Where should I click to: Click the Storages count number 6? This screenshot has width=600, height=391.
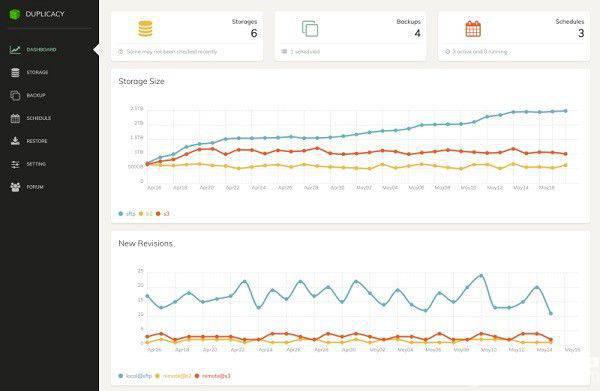point(254,33)
